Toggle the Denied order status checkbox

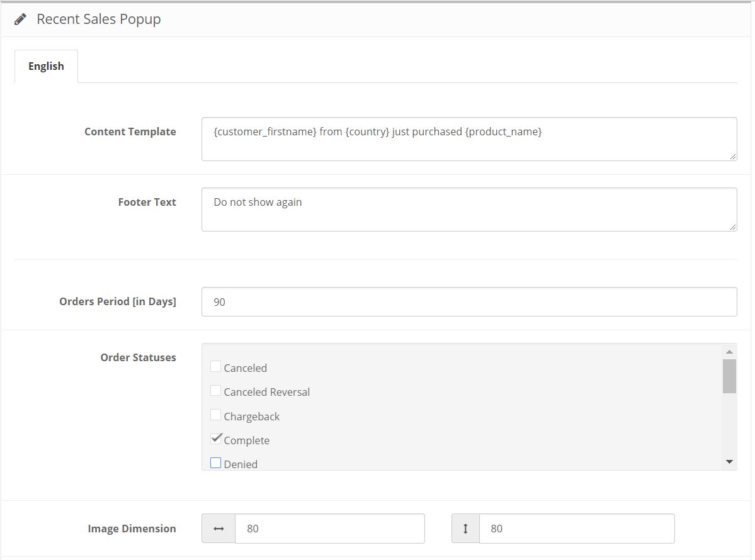pos(216,463)
